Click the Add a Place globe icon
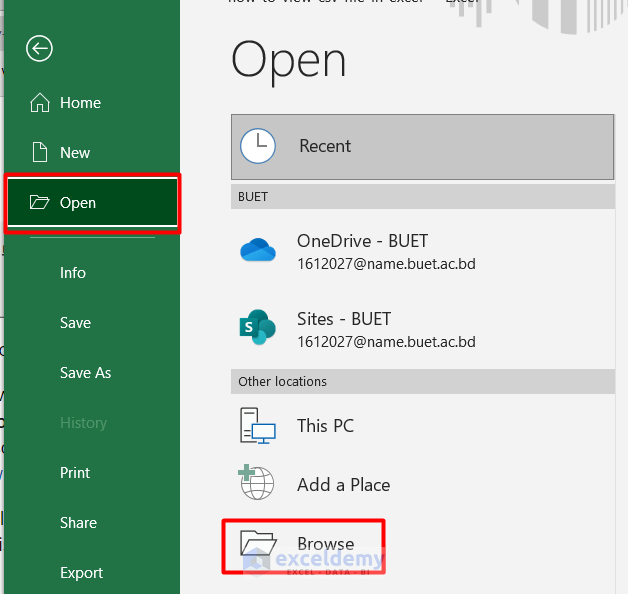Image resolution: width=628 pixels, height=594 pixels. tap(256, 482)
